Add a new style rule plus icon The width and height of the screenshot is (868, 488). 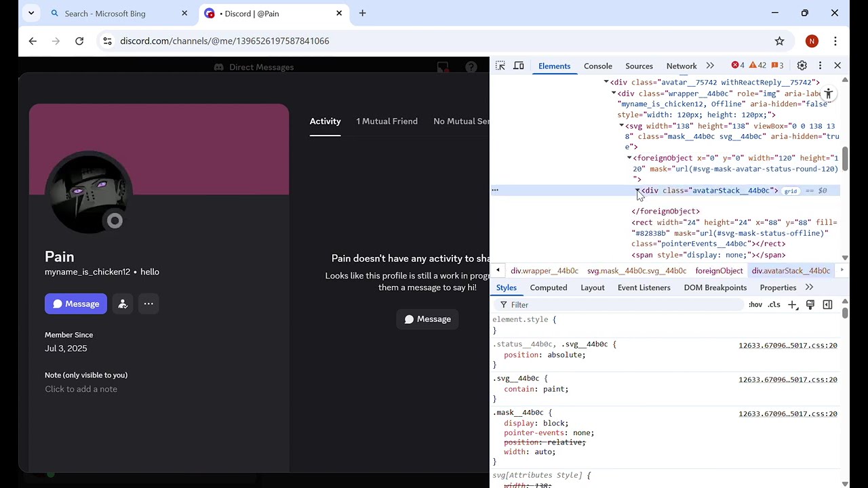pos(792,305)
